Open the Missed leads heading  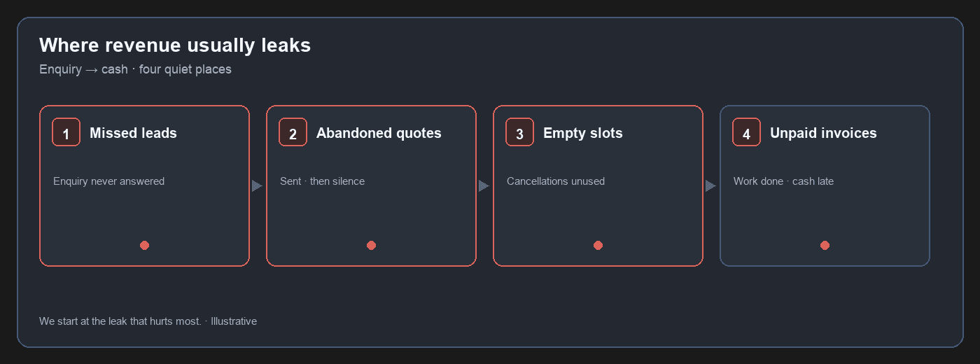(x=133, y=133)
